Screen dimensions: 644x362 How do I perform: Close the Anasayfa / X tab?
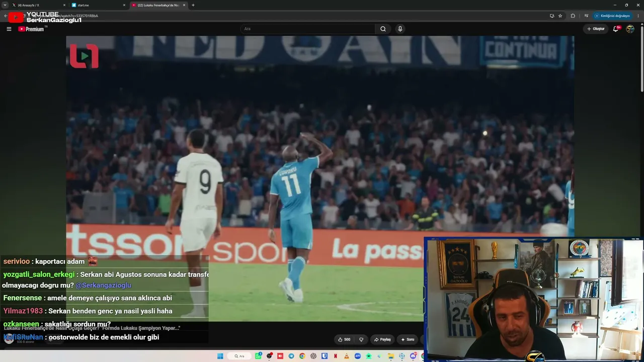(64, 5)
